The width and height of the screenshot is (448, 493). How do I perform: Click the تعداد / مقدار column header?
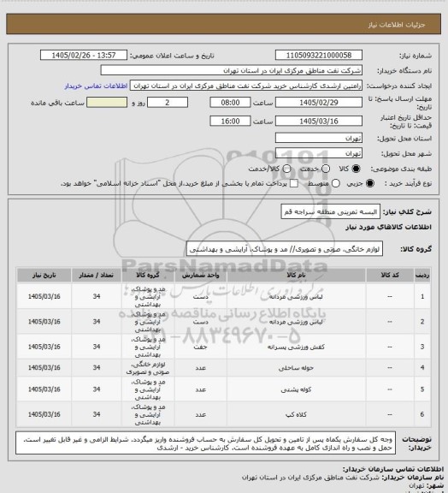pos(96,275)
